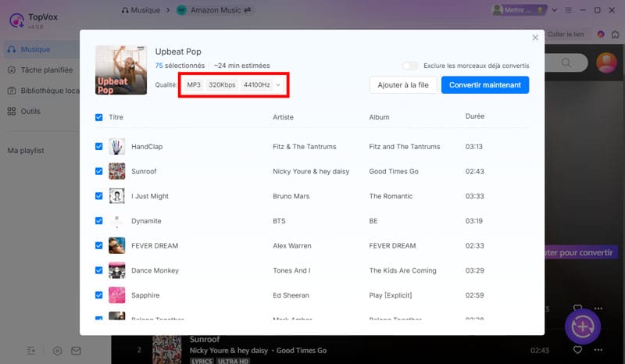Image resolution: width=625 pixels, height=364 pixels.
Task: Uncheck the Sunroof track checkbox
Action: [99, 171]
